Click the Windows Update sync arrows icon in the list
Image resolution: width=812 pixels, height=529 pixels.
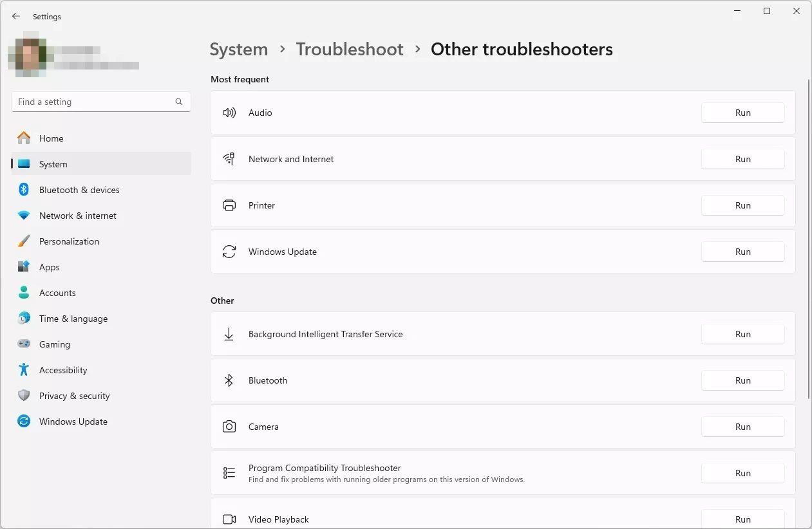click(x=229, y=252)
